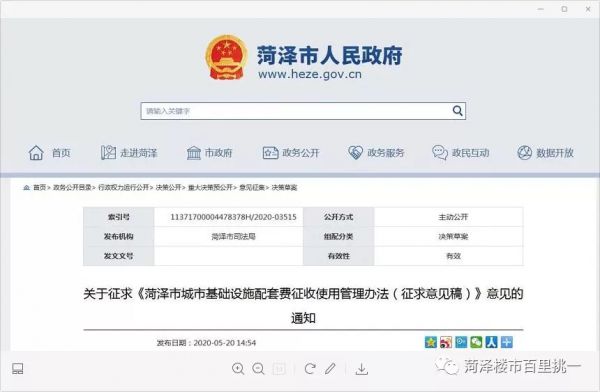Go to 重大决策预公开 in the breadcrumb
The height and width of the screenshot is (392, 600).
pos(210,188)
